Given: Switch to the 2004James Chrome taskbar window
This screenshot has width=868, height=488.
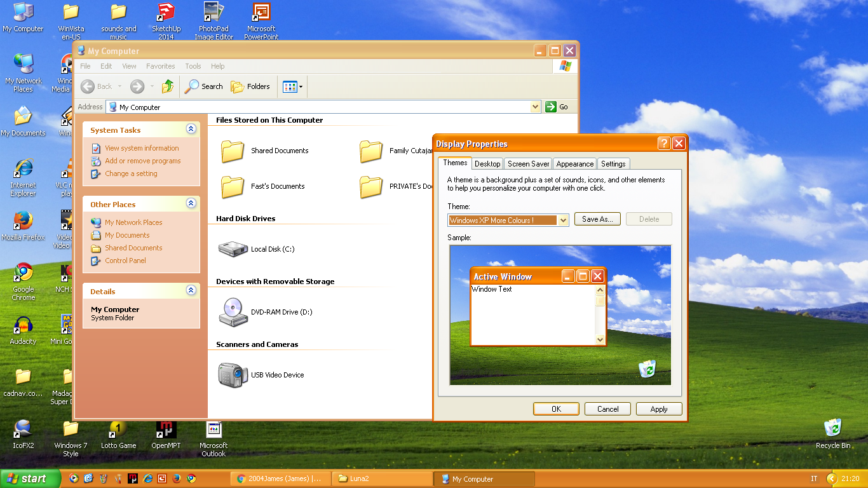Looking at the screenshot, I should pos(281,479).
